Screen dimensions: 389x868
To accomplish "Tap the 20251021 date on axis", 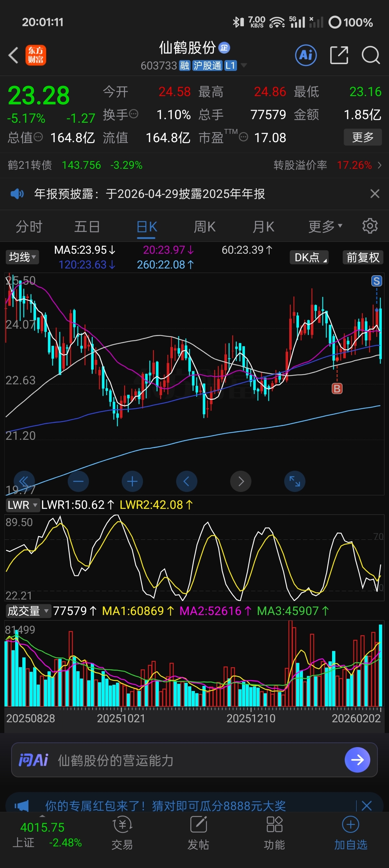I will tap(121, 718).
